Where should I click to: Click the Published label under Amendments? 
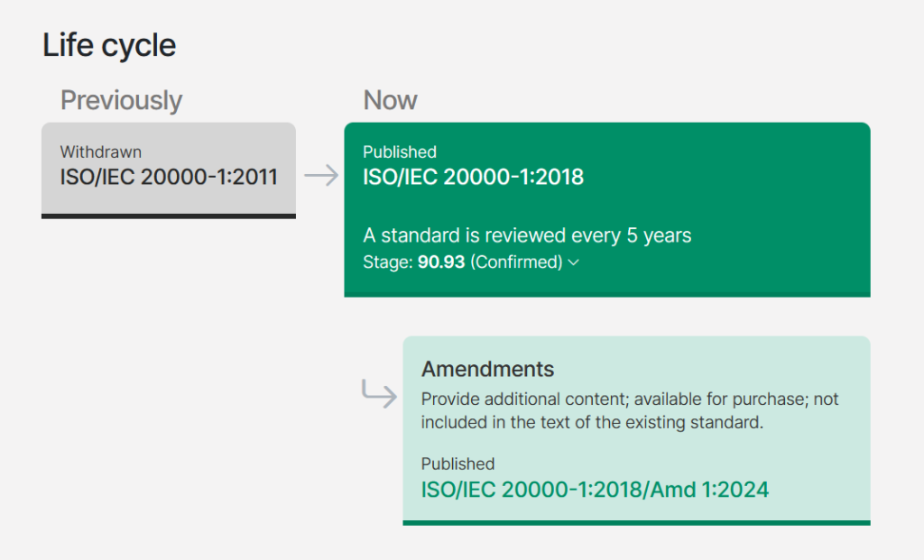pos(457,464)
